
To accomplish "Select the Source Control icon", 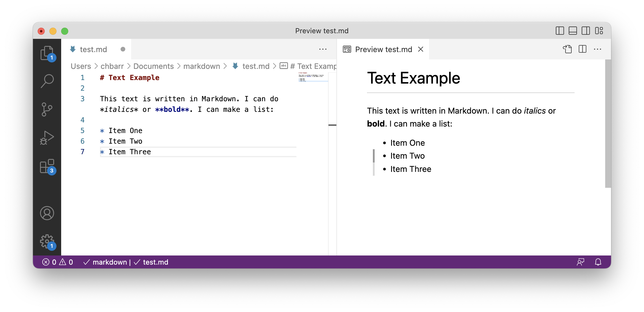I will tap(47, 109).
